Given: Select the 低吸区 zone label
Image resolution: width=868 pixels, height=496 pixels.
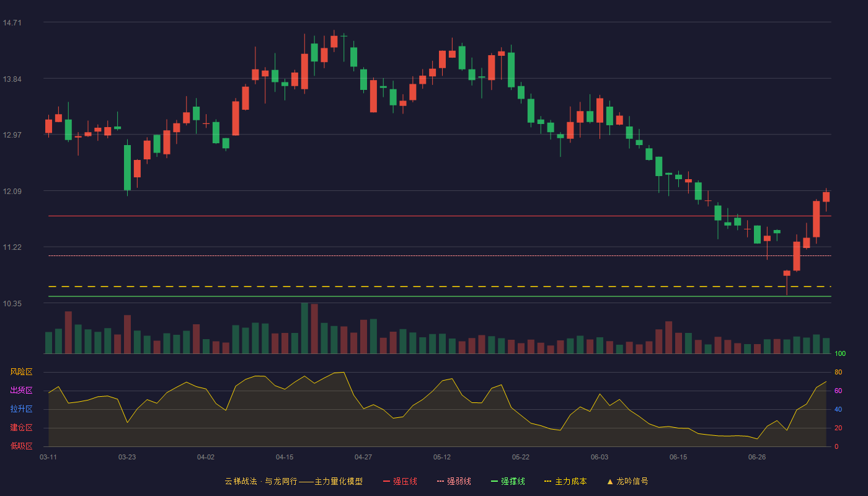Looking at the screenshot, I should (x=21, y=446).
